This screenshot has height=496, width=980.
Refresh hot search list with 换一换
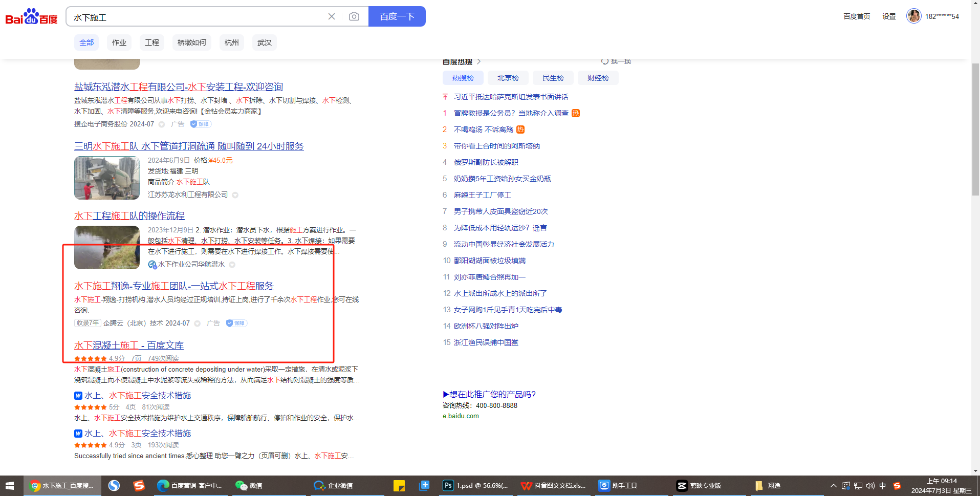pyautogui.click(x=616, y=61)
